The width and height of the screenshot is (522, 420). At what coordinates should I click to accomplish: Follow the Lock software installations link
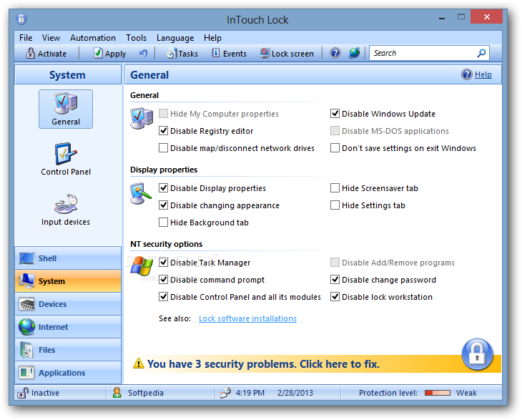point(247,318)
